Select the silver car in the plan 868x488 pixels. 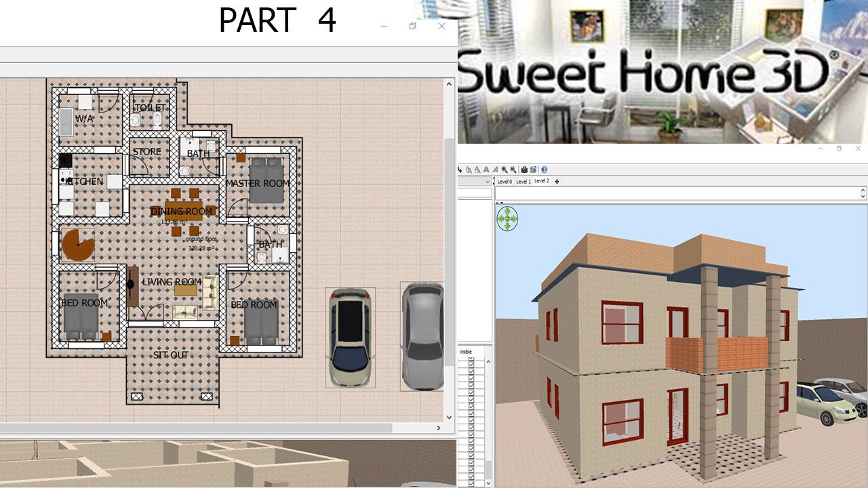(x=423, y=337)
